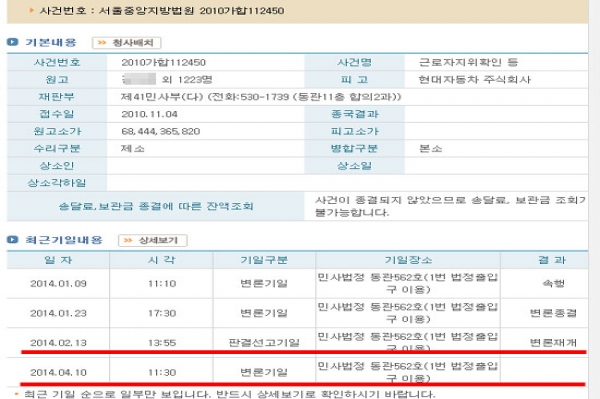Click the defendant name 현대자동차 주식회사
Screen dimensions: 600x399
[474, 80]
